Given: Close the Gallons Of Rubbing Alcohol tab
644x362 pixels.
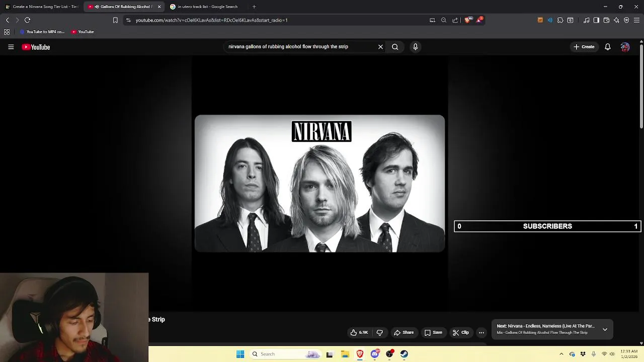Looking at the screenshot, I should [x=159, y=7].
